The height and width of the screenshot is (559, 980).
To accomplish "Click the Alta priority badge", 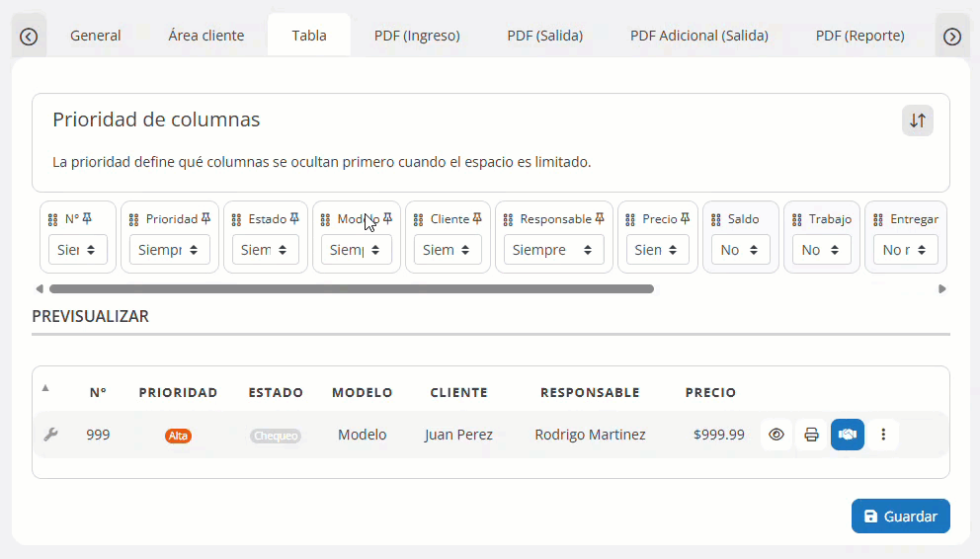I will (x=178, y=436).
